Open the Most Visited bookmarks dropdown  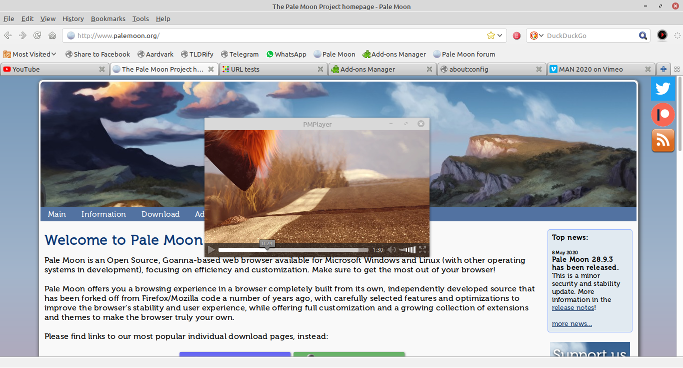(30, 54)
